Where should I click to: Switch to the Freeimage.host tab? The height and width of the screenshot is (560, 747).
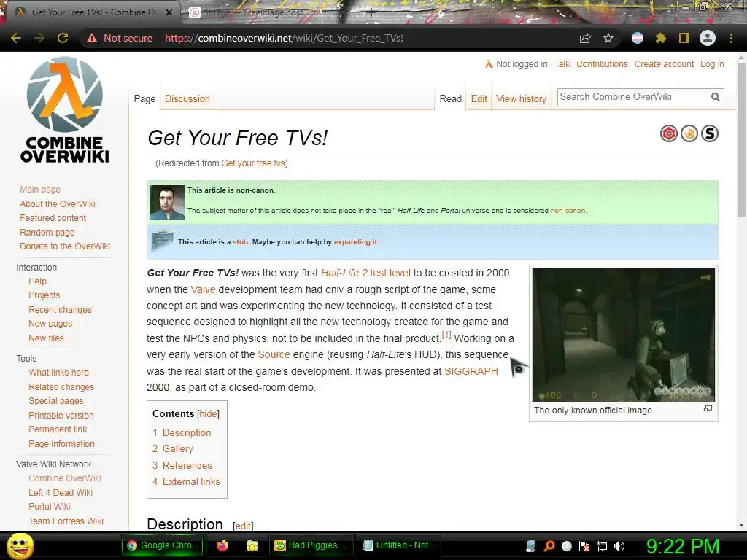click(x=267, y=12)
